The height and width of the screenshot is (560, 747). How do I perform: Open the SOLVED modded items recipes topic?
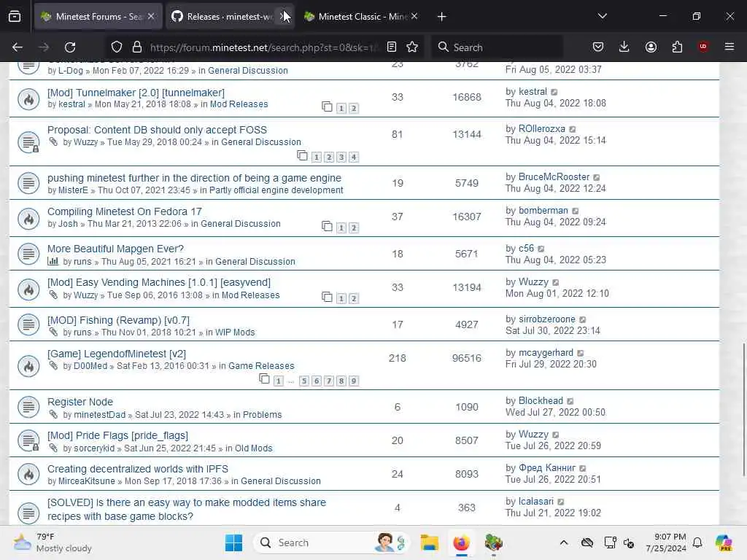[x=186, y=509]
